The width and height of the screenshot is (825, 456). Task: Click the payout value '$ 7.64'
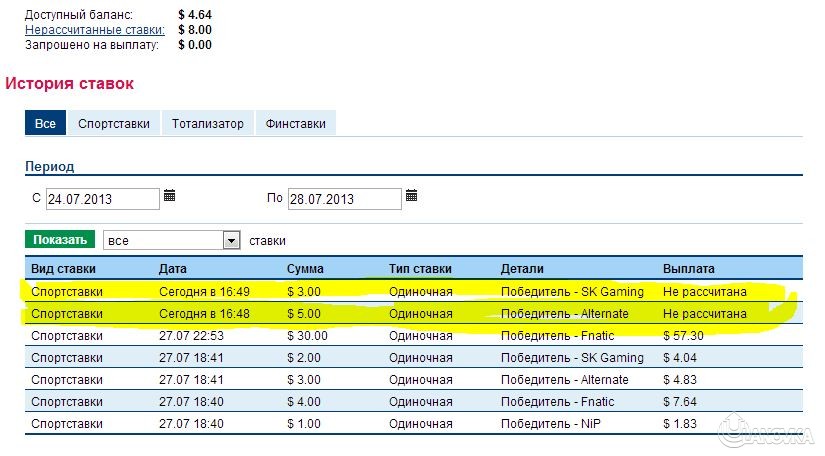[680, 402]
